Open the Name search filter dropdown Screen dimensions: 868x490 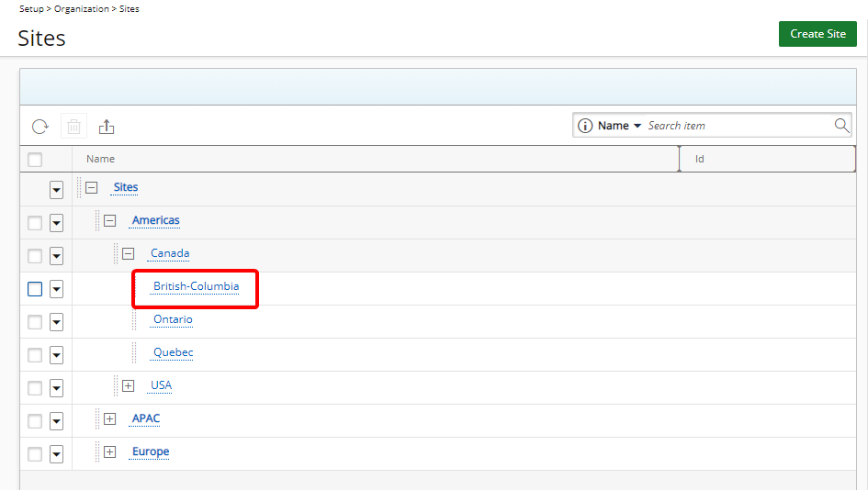click(620, 126)
